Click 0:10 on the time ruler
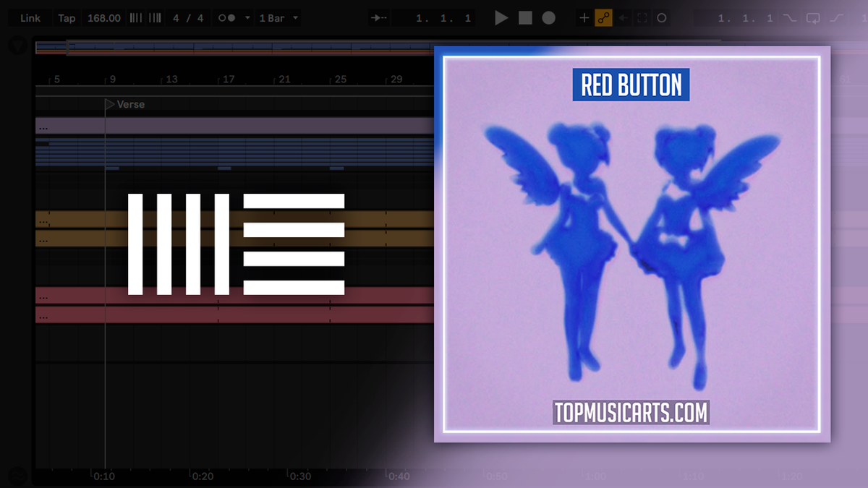Image resolution: width=868 pixels, height=488 pixels. pyautogui.click(x=104, y=476)
